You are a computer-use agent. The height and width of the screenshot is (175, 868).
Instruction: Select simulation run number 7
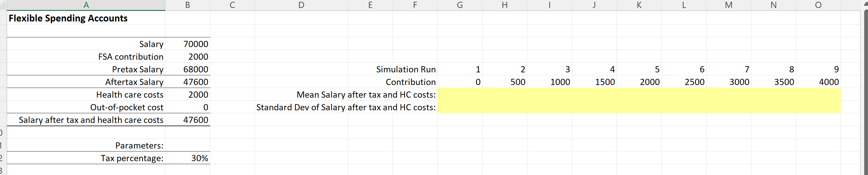729,69
